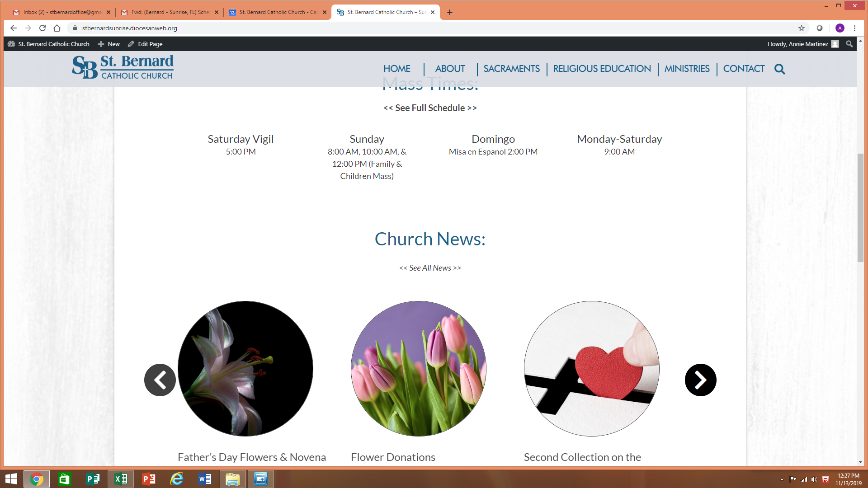Bookmark page with the star icon
The height and width of the screenshot is (488, 868).
click(802, 28)
